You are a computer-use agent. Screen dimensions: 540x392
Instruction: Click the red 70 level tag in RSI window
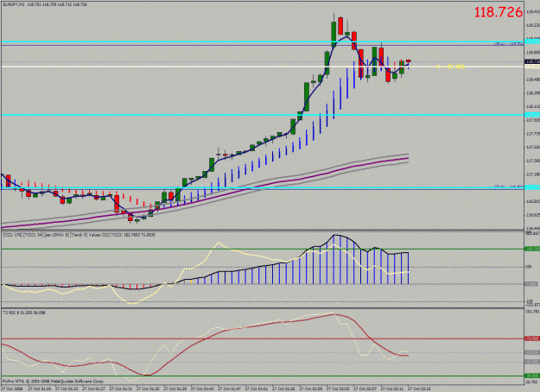click(x=532, y=339)
